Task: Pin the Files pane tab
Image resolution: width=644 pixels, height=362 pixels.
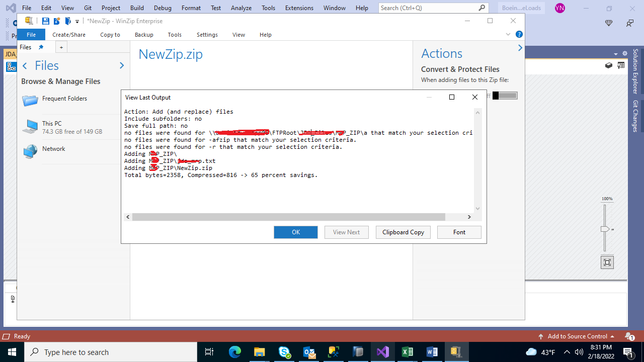Action: (x=41, y=47)
